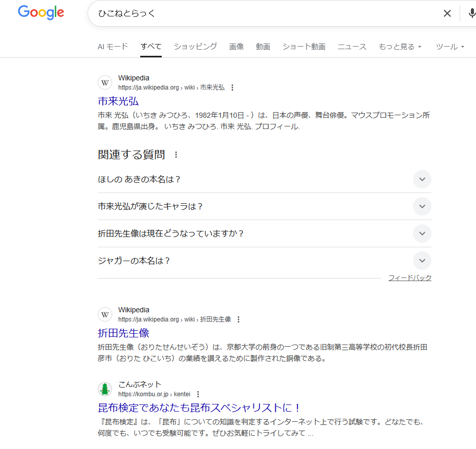The width and height of the screenshot is (476, 449).
Task: Open three-dot menu beside 折田先生像 result URL
Action: [x=239, y=319]
